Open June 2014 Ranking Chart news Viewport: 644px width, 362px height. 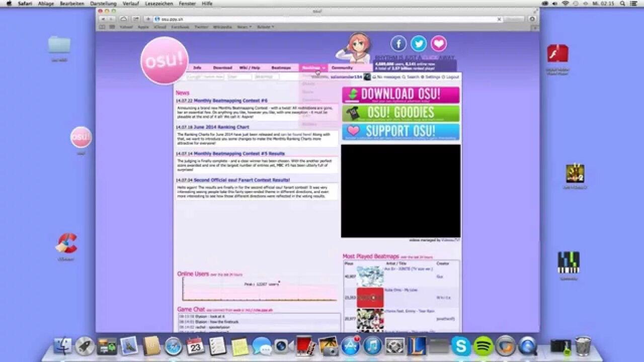pos(221,127)
